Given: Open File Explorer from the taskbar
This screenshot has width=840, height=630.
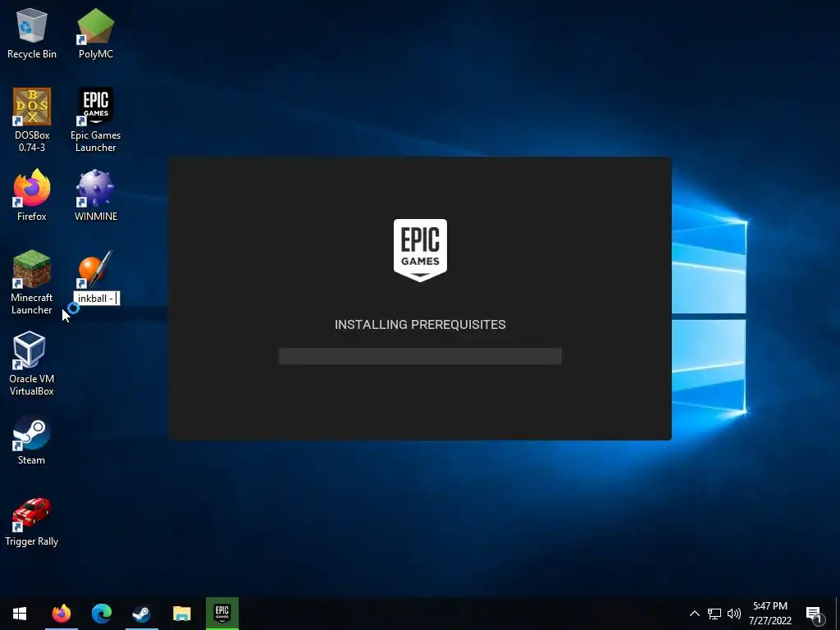Looking at the screenshot, I should 181,614.
